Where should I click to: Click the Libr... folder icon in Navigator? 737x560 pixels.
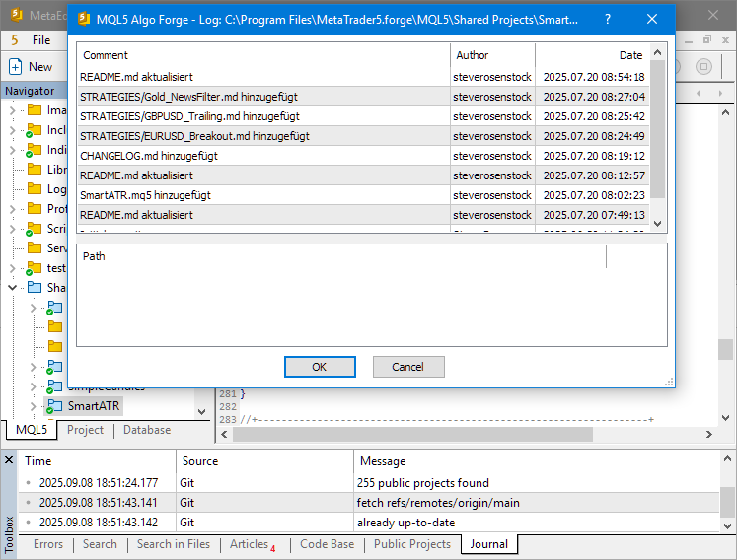[35, 170]
